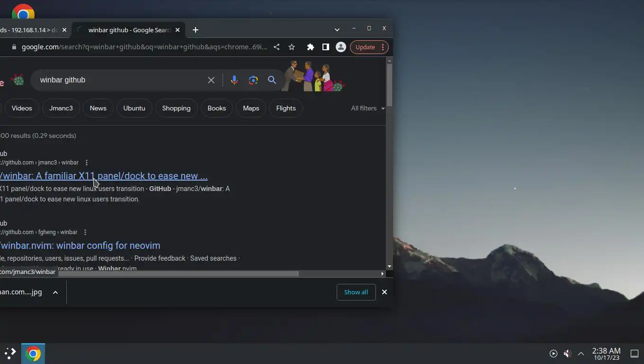Open the clock showing 2:38 AM

[x=606, y=354]
